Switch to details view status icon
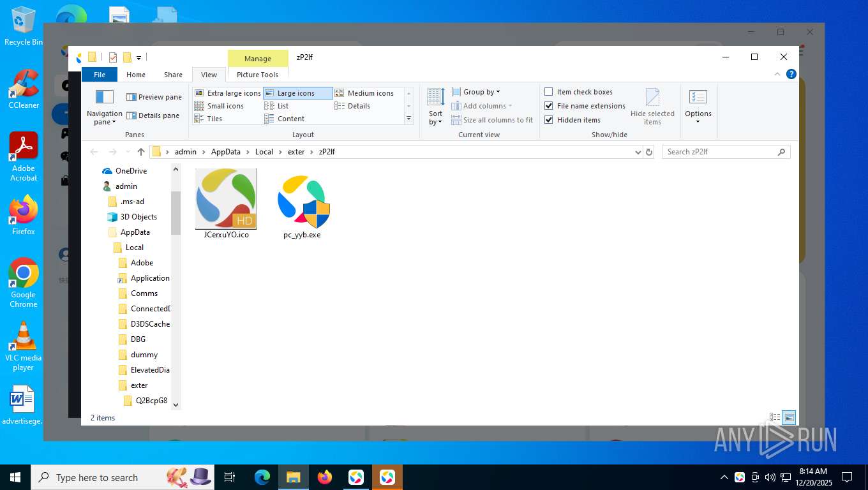This screenshot has height=490, width=868. pyautogui.click(x=775, y=418)
